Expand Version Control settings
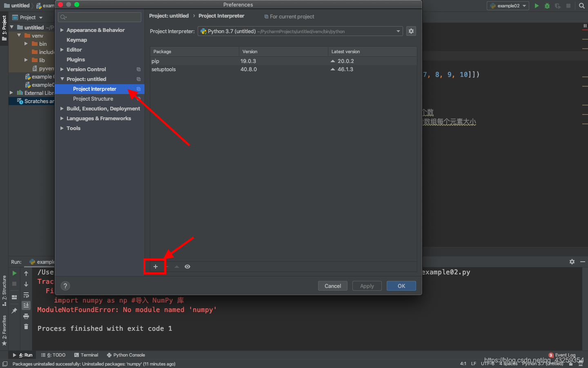 coord(62,70)
